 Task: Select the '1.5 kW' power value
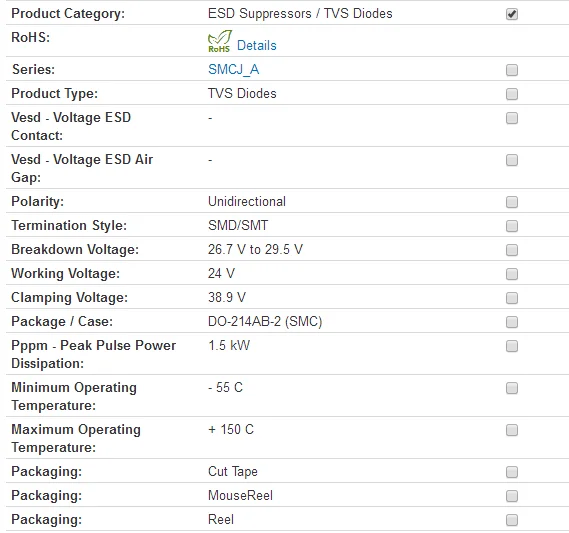229,345
